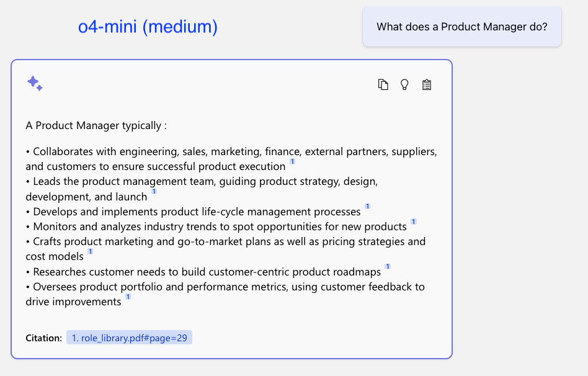Open citation 1 after 'cost models'
This screenshot has width=588, height=376.
click(91, 251)
